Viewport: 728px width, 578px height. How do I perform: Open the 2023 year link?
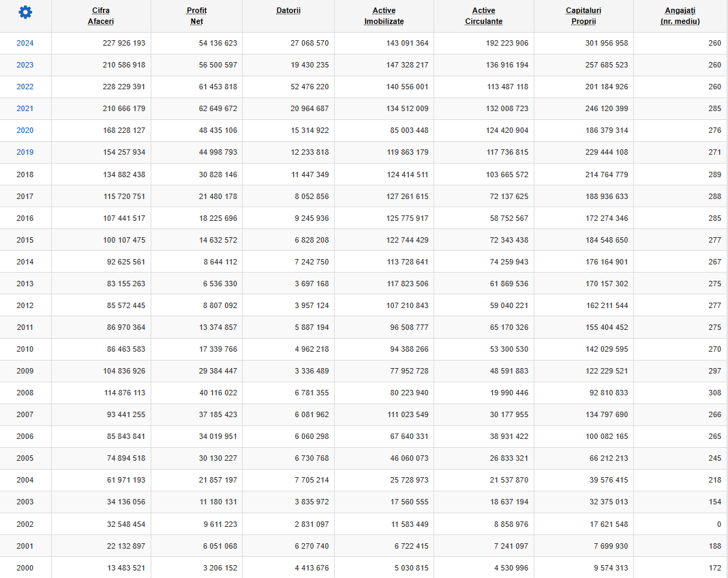coord(25,65)
